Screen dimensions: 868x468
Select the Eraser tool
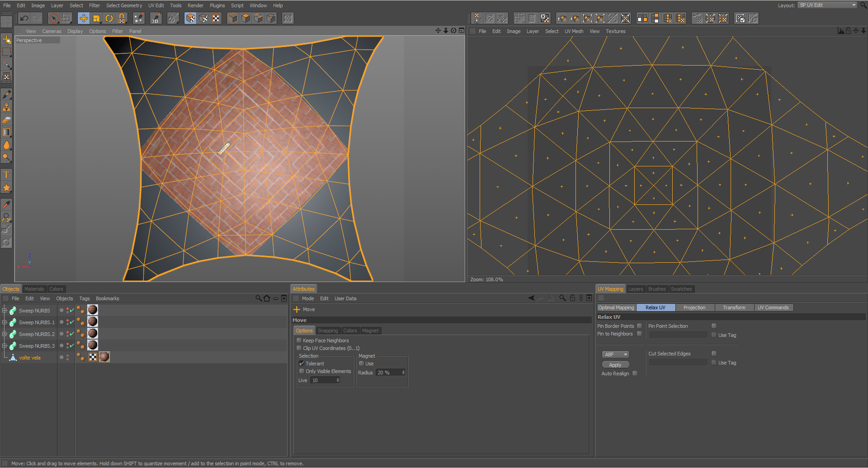(x=6, y=120)
